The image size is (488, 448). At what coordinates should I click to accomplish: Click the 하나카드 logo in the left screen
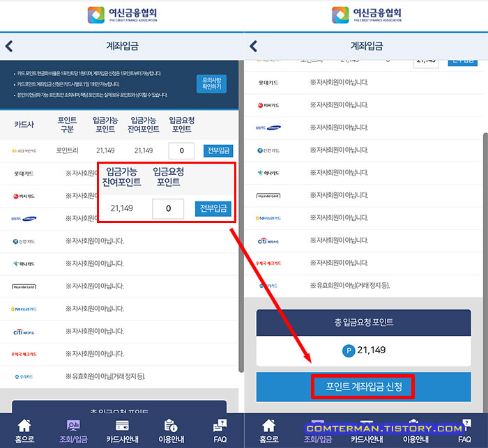[x=24, y=264]
